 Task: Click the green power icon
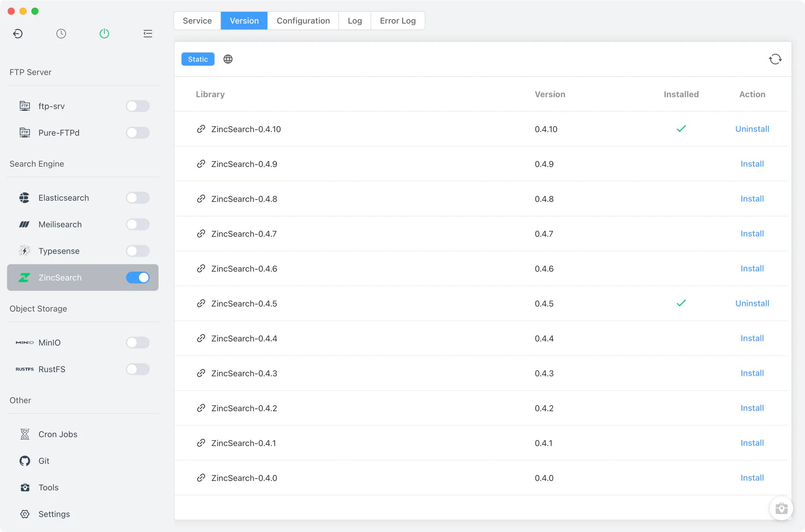pyautogui.click(x=104, y=34)
